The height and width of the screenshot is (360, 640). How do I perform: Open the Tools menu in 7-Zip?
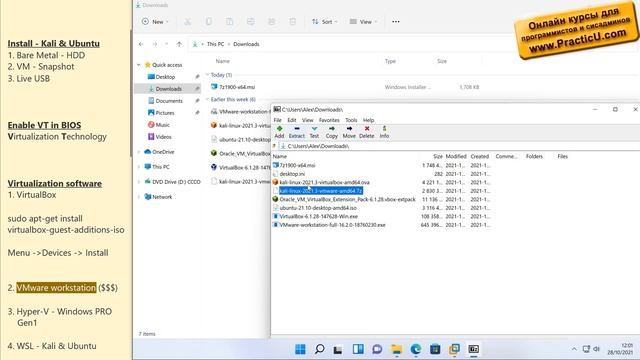pyautogui.click(x=351, y=120)
